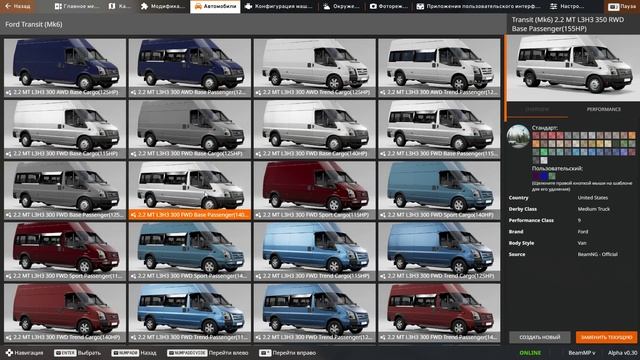Screen dimensions: 640x360
Task: Click the large Transit preview image
Action: 573,67
